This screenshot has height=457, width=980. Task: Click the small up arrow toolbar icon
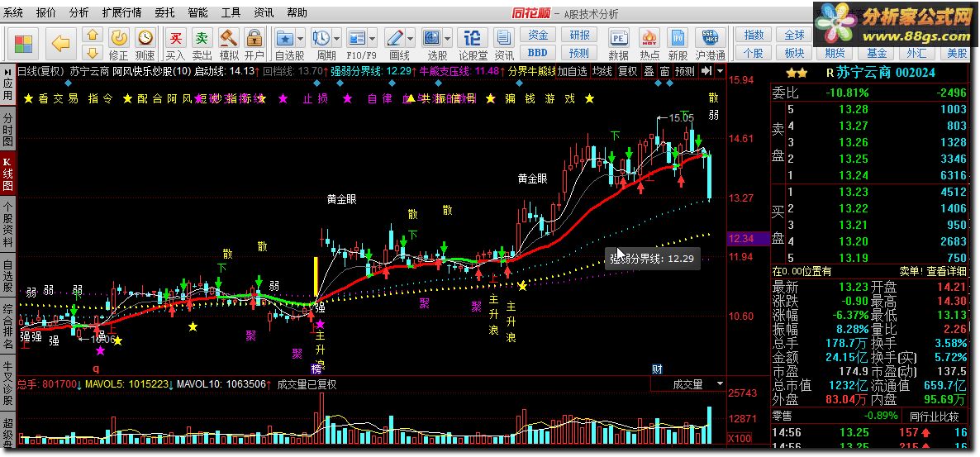point(93,35)
